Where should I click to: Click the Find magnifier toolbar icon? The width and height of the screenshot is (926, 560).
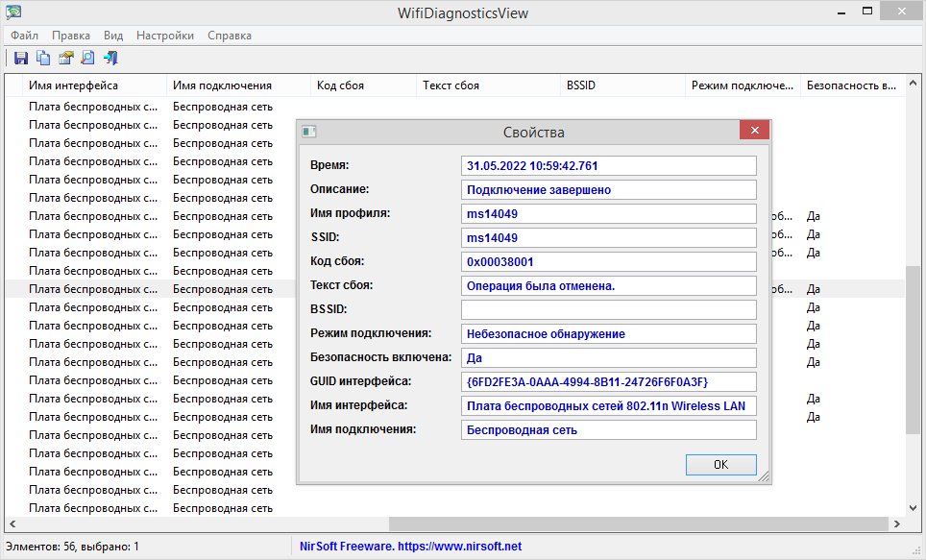(87, 58)
